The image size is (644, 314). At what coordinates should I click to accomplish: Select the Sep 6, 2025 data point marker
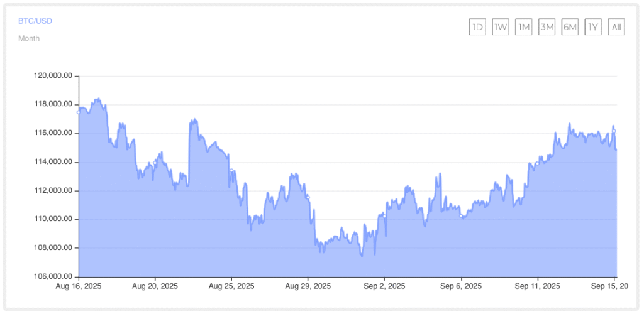pyautogui.click(x=461, y=215)
